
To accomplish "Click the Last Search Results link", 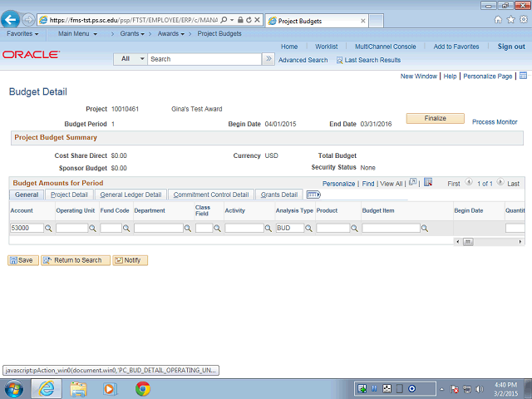I will pyautogui.click(x=372, y=60).
